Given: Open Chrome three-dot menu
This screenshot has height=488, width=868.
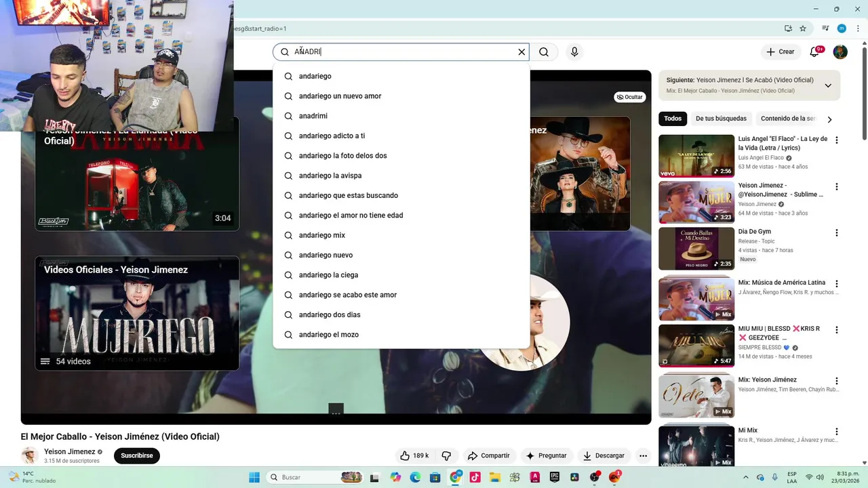Looking at the screenshot, I should coord(858,28).
